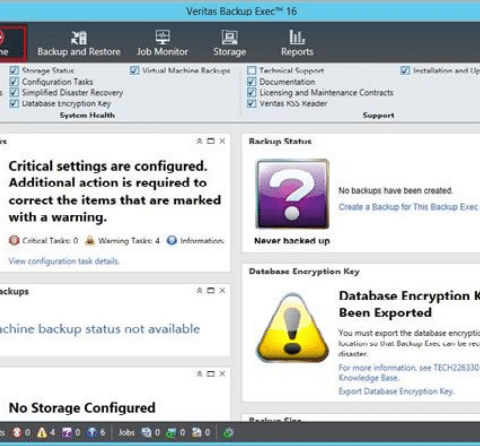Click the Information tasks blue icon
The width and height of the screenshot is (480, 446).
(172, 240)
